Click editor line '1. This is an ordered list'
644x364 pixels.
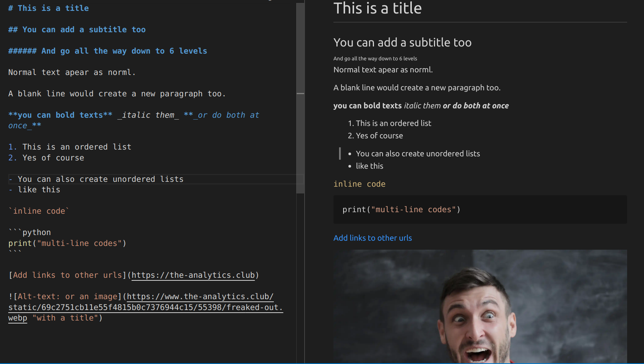(x=70, y=147)
